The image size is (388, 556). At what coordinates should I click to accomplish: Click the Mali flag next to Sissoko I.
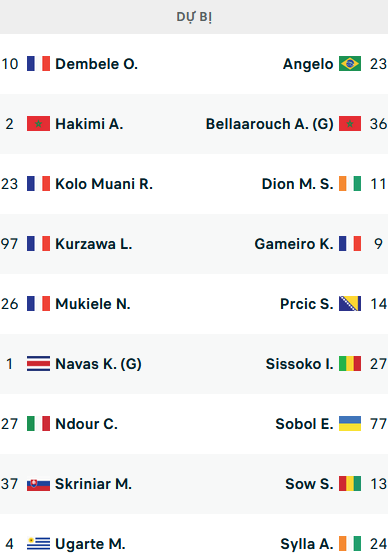350,364
